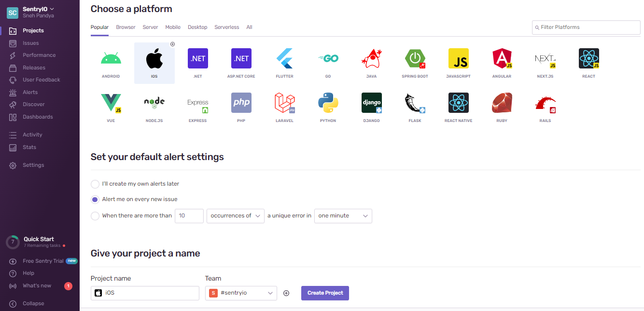Choose the Angular platform icon
The width and height of the screenshot is (644, 311).
tap(502, 58)
